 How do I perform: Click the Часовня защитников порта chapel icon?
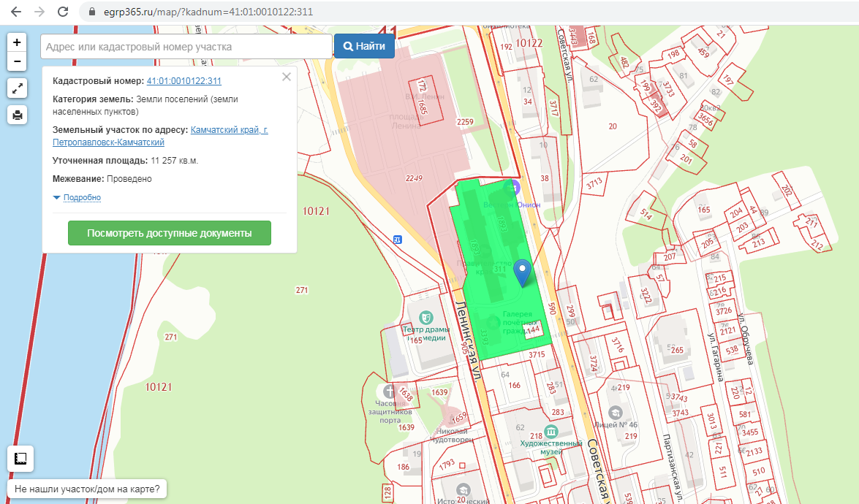[389, 392]
